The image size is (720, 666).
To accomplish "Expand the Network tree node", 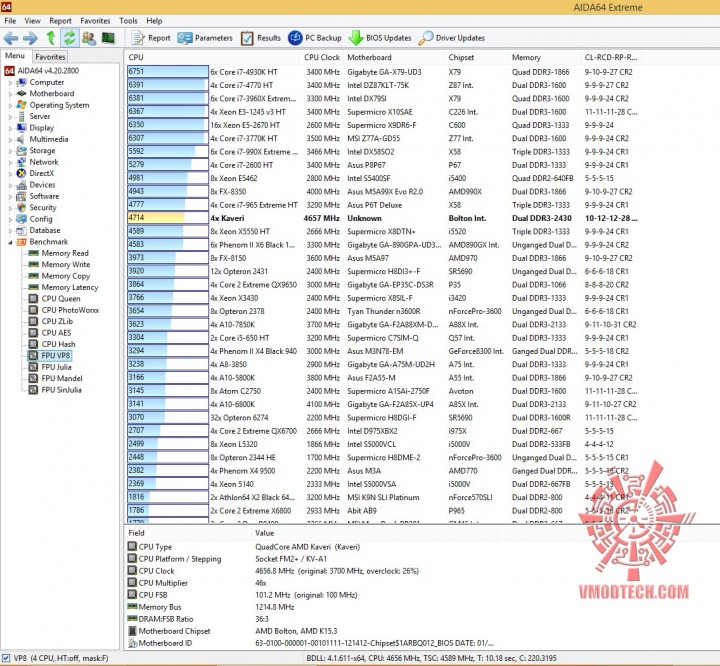I will [10, 162].
